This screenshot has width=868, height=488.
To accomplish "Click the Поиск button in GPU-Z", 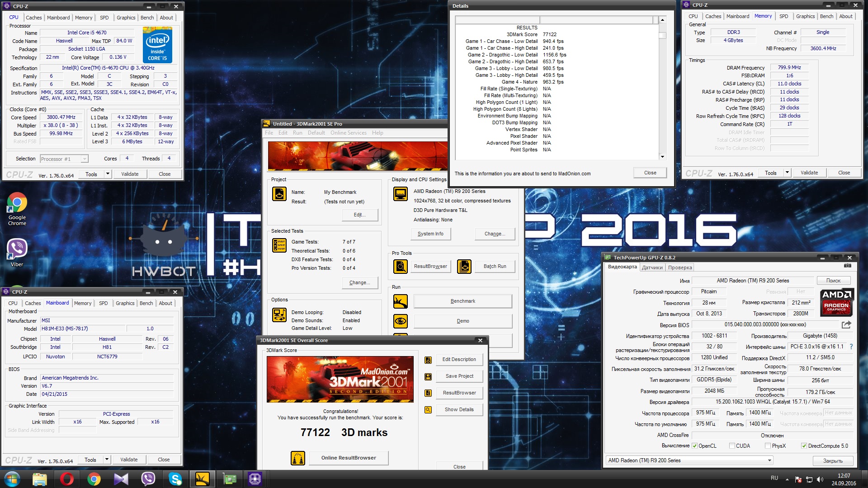I will [x=833, y=281].
